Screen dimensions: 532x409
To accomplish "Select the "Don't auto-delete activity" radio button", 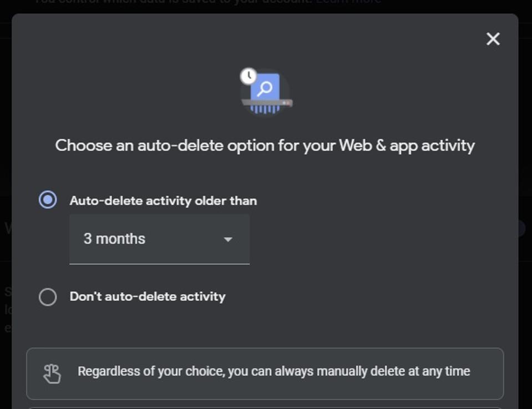I will point(48,297).
